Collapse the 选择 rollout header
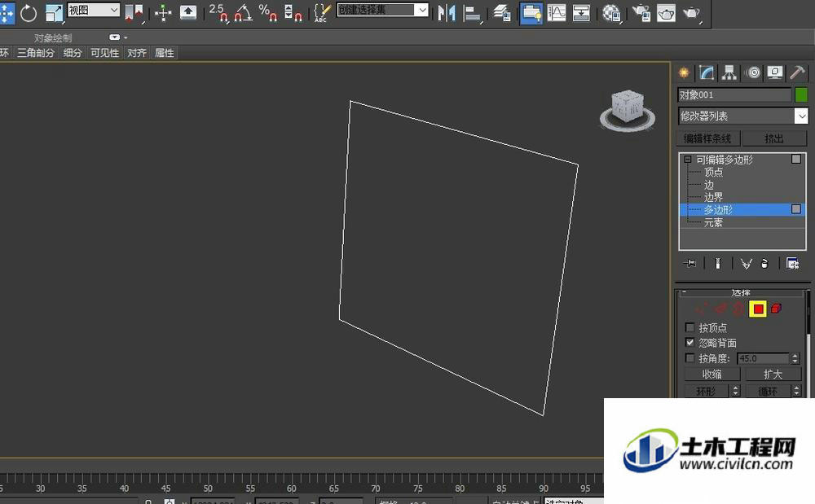The width and height of the screenshot is (815, 504). click(x=742, y=293)
